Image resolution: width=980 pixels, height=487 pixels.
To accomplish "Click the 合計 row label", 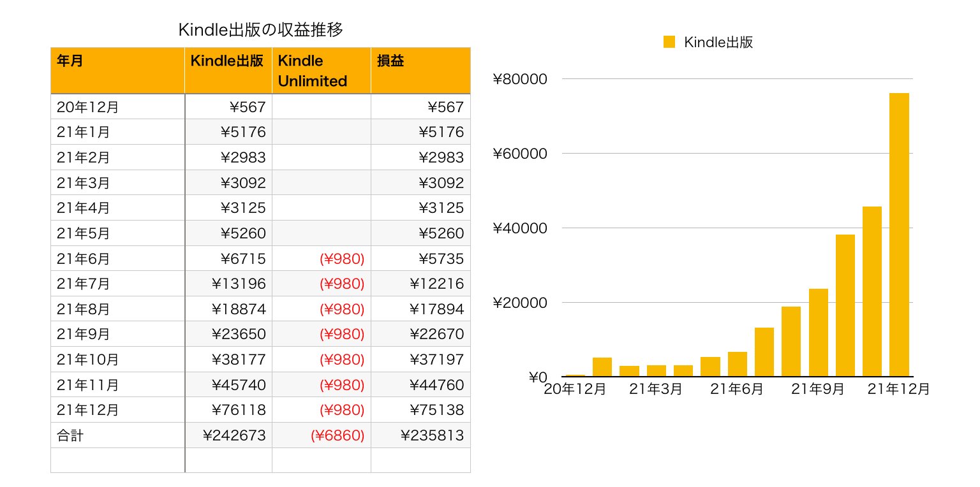I will (x=70, y=435).
